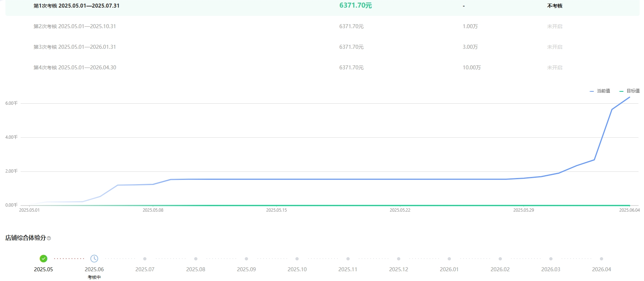Select the 2025.12 timeline dot
This screenshot has width=644, height=281.
pyautogui.click(x=398, y=259)
